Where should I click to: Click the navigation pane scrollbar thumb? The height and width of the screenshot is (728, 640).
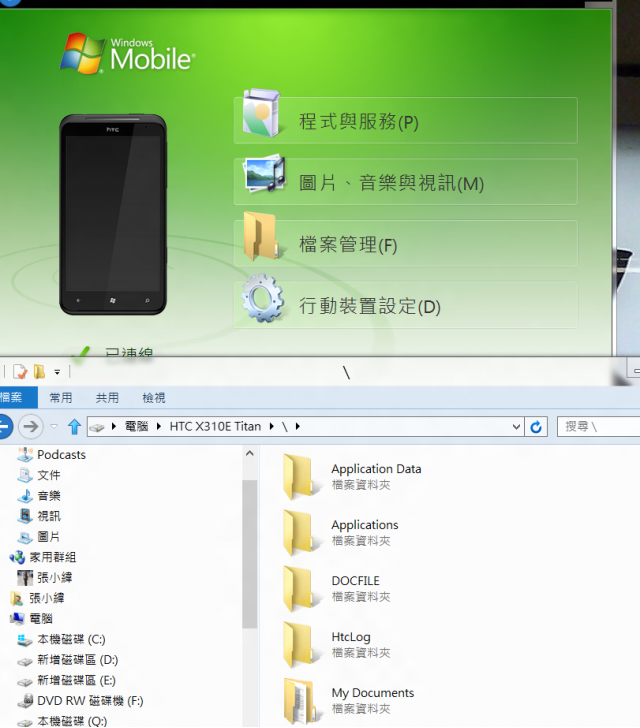click(x=249, y=554)
